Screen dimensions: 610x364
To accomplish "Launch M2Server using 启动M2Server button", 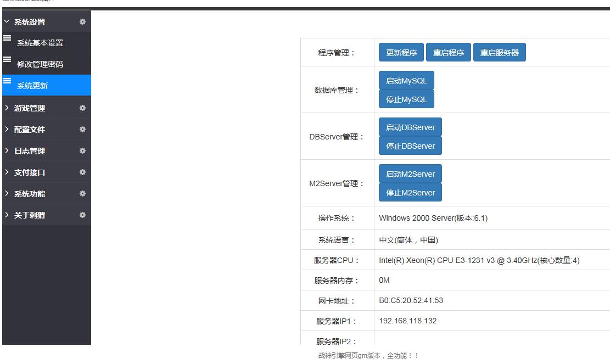I will [410, 174].
